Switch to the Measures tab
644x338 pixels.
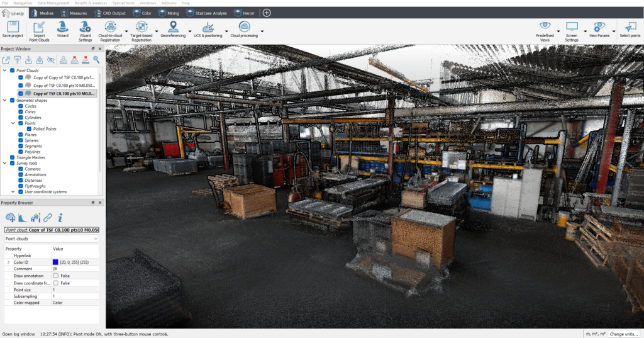click(74, 13)
